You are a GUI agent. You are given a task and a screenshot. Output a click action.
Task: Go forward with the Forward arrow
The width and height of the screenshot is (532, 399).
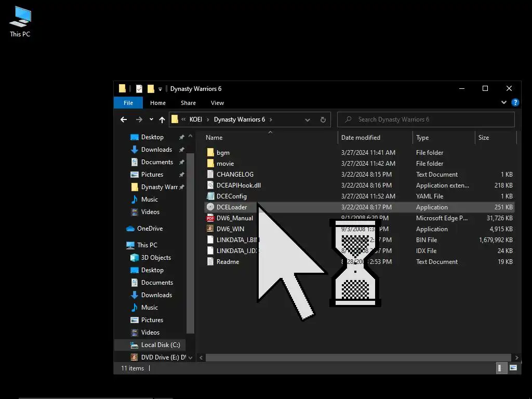tap(139, 119)
